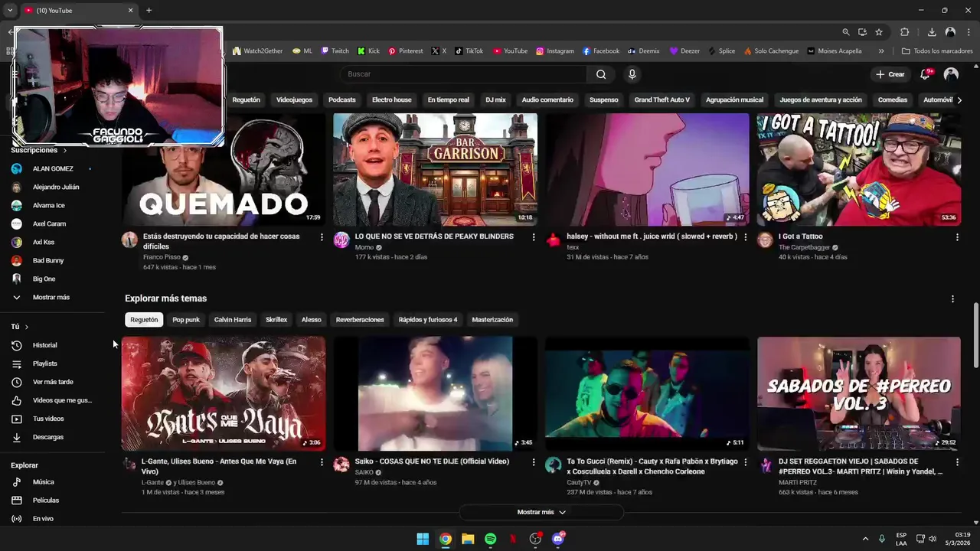Open the account avatar menu

[951, 74]
